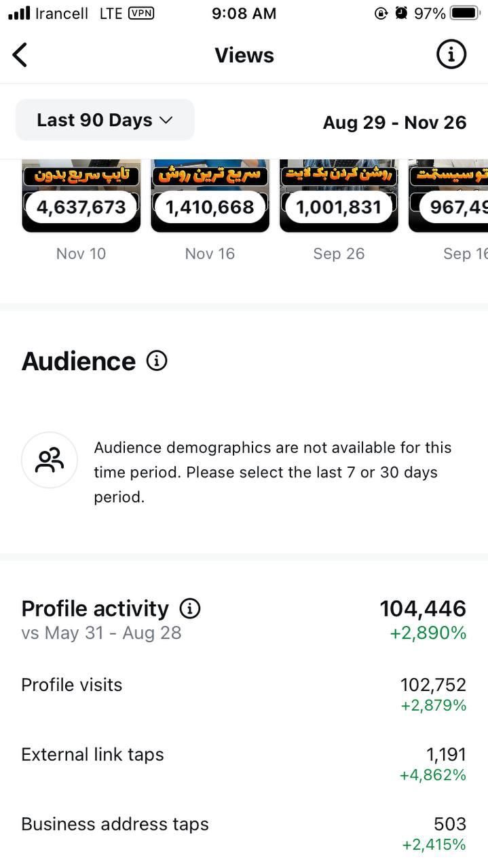Open the Views info icon
Image resolution: width=488 pixels, height=868 pixels.
coord(451,54)
